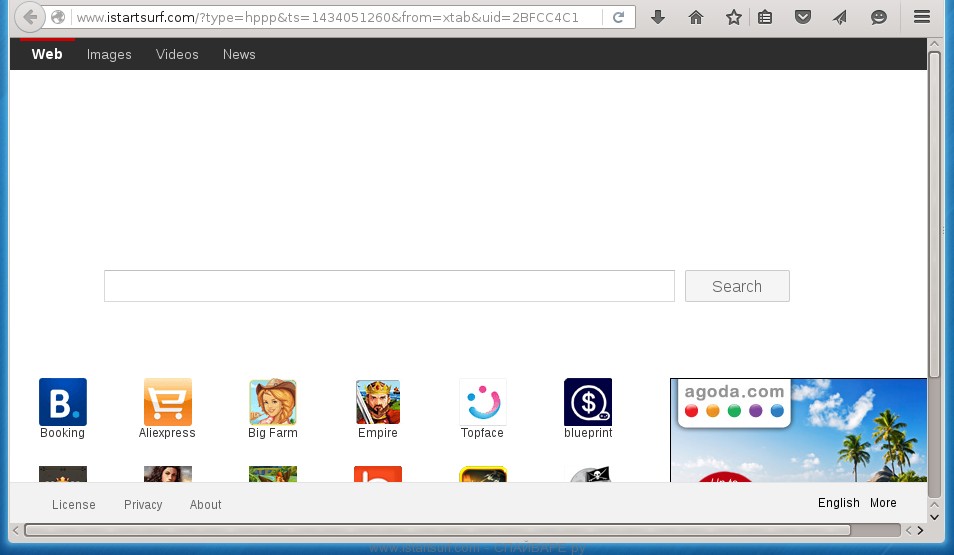
Task: Reload the page with the refresh icon
Action: point(618,17)
